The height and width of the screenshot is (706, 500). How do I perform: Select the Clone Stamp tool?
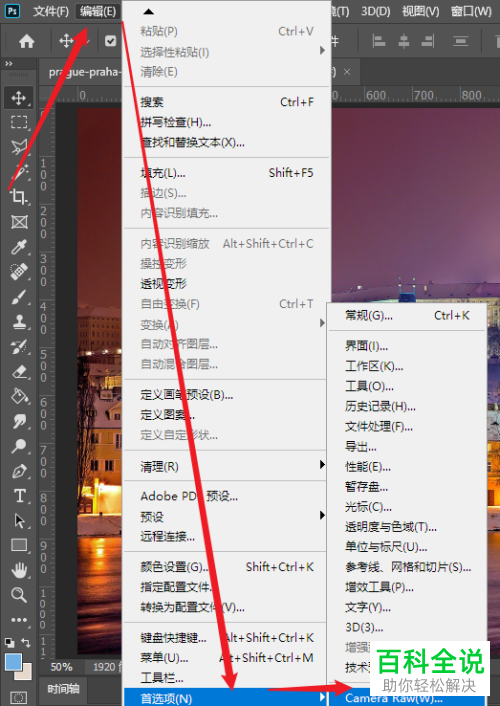point(18,321)
